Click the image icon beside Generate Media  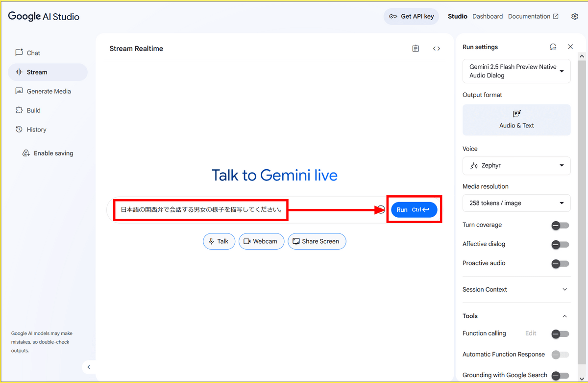click(19, 91)
